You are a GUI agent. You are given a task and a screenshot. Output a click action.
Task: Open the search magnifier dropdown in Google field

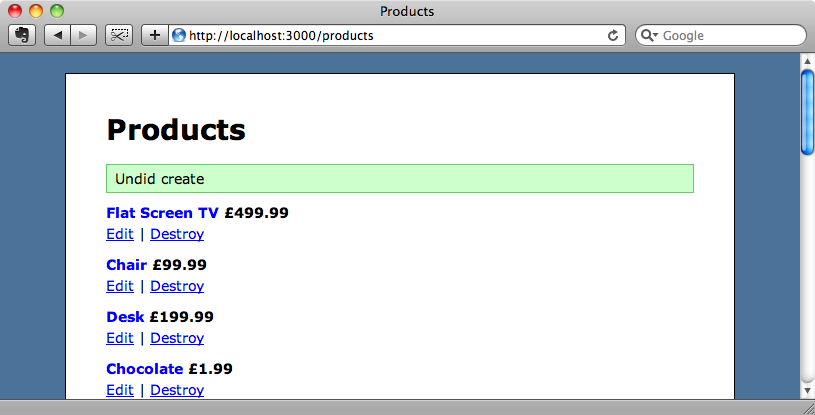[x=649, y=35]
